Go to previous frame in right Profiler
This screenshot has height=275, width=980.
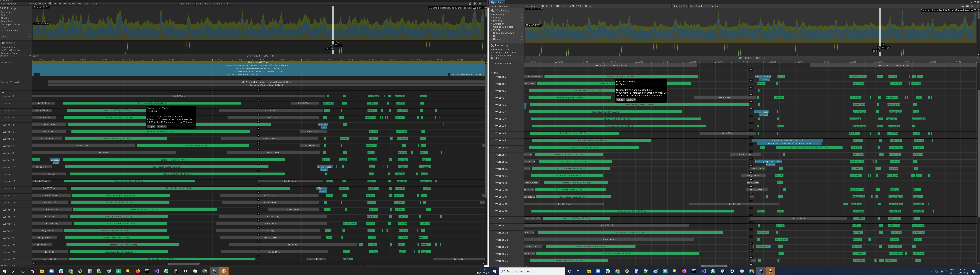click(547, 6)
